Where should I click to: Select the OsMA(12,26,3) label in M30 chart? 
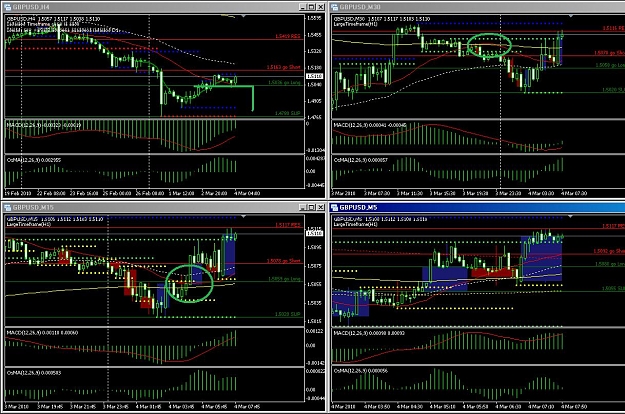click(361, 160)
